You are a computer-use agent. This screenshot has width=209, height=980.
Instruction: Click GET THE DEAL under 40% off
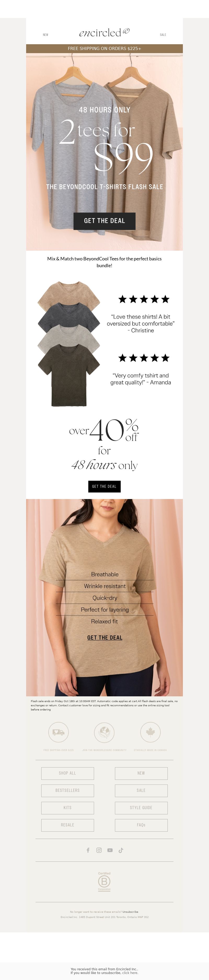coord(104,486)
